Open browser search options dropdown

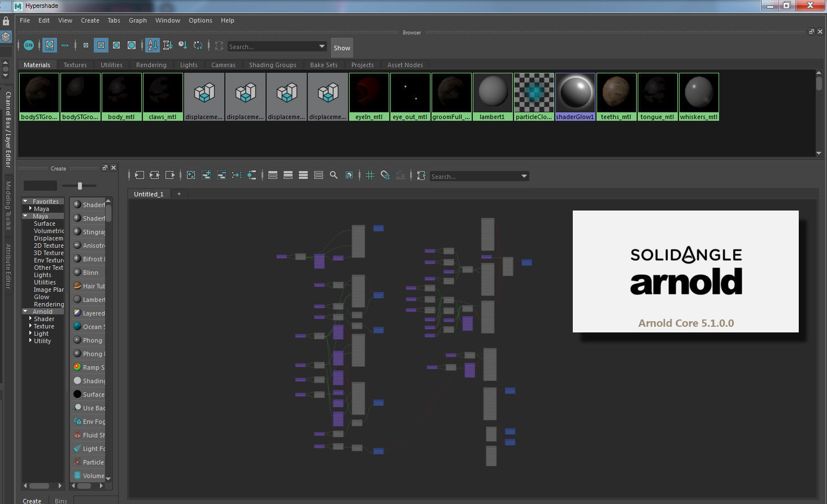(x=322, y=46)
